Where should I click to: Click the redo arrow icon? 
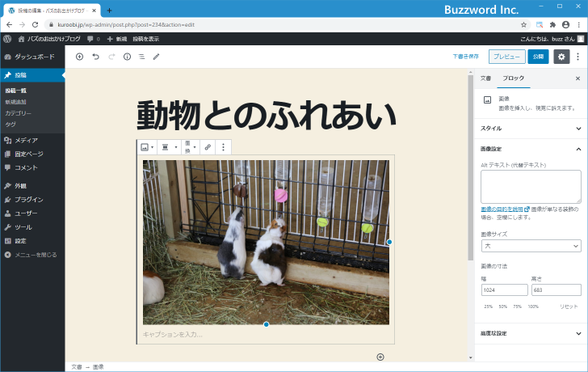[111, 57]
